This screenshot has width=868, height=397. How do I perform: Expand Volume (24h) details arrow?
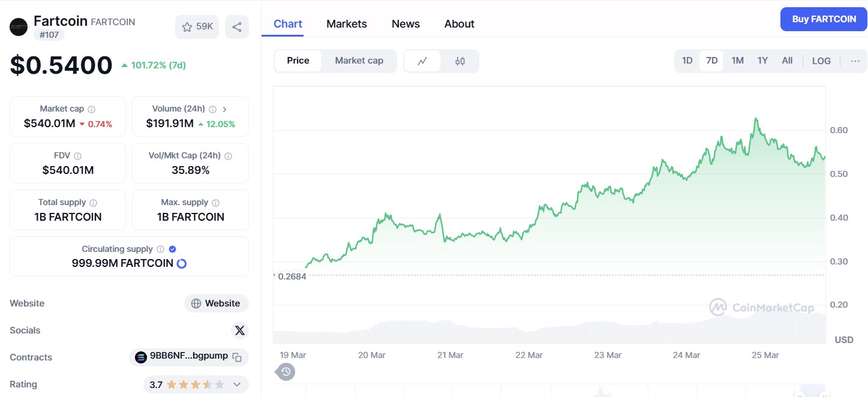[224, 109]
